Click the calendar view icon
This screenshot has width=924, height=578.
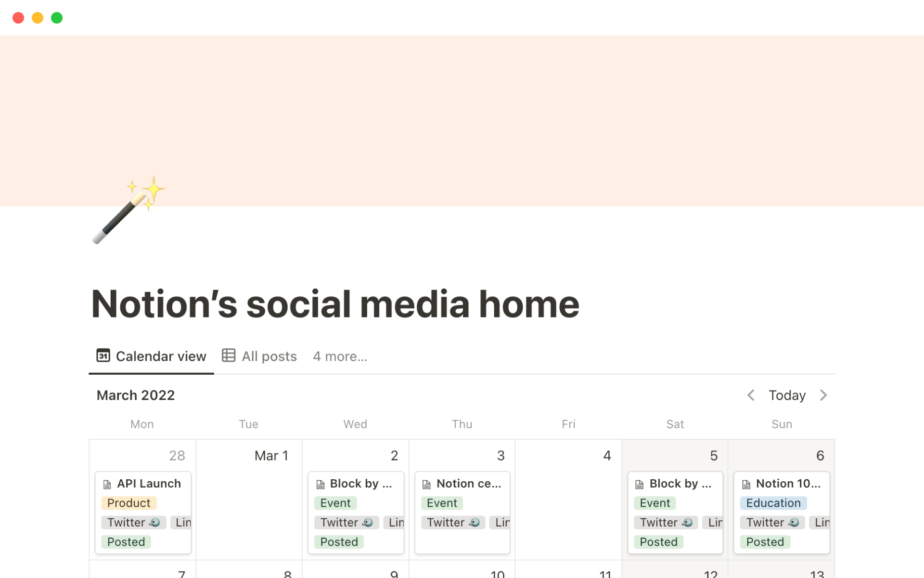(x=103, y=356)
